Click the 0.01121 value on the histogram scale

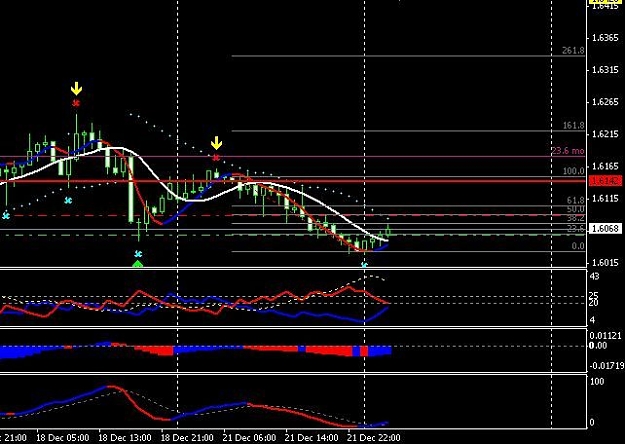(x=605, y=336)
